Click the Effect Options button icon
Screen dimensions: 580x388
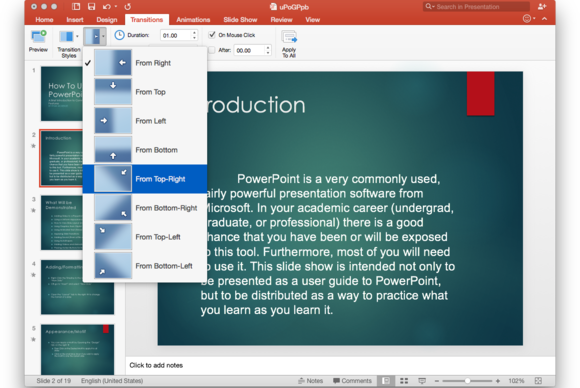(x=92, y=36)
